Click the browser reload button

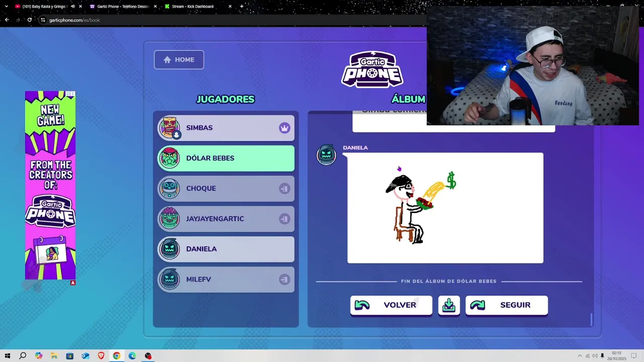pyautogui.click(x=30, y=20)
